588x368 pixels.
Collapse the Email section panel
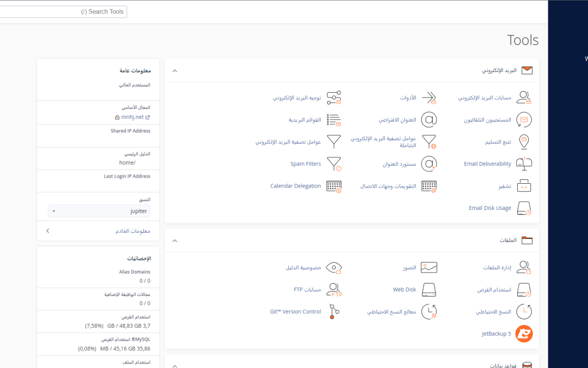(x=175, y=71)
